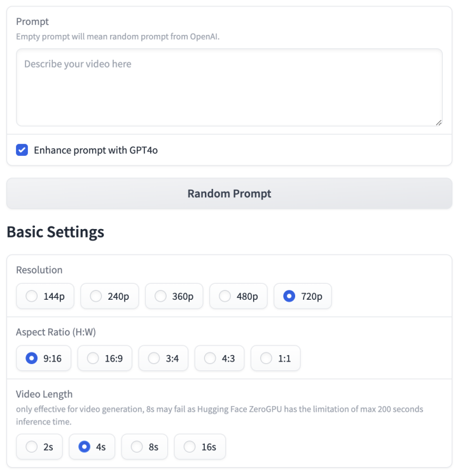Screen dimensions: 458x476
Task: Uncheck Enhance prompt with GPT4o checkbox
Action: pos(22,150)
